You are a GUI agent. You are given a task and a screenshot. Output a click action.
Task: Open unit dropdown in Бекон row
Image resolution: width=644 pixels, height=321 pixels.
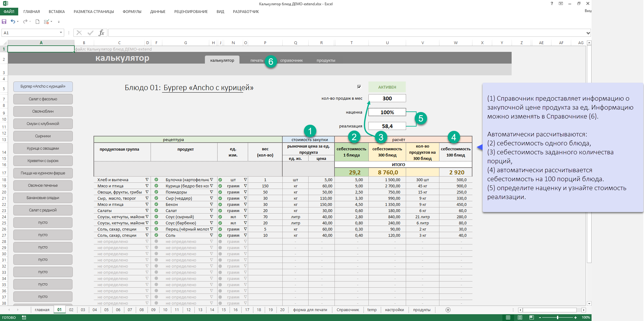[x=246, y=204]
